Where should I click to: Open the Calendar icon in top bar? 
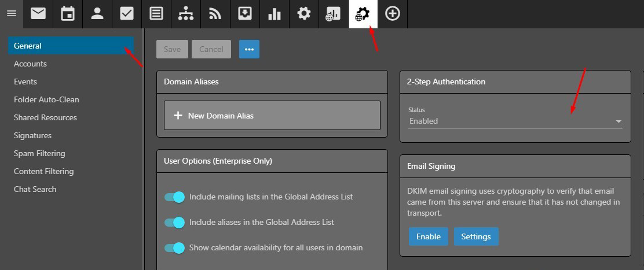68,14
